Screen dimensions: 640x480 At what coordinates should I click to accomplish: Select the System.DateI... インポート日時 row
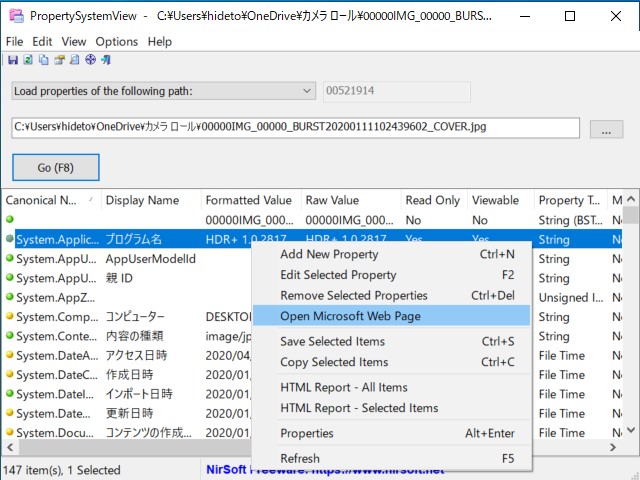129,394
